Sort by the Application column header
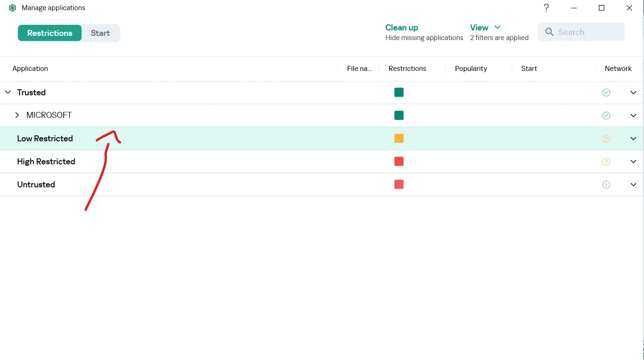 point(30,69)
